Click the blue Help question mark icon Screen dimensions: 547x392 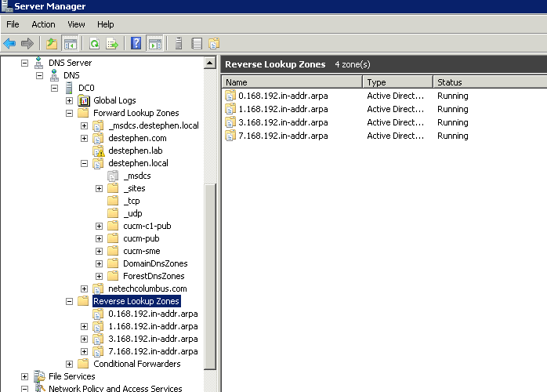pos(136,44)
